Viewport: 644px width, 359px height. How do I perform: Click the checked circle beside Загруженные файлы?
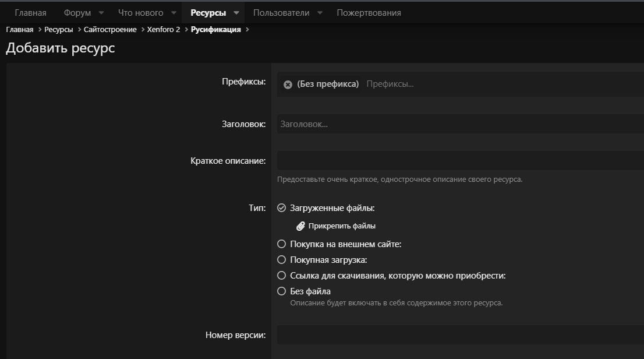point(282,207)
